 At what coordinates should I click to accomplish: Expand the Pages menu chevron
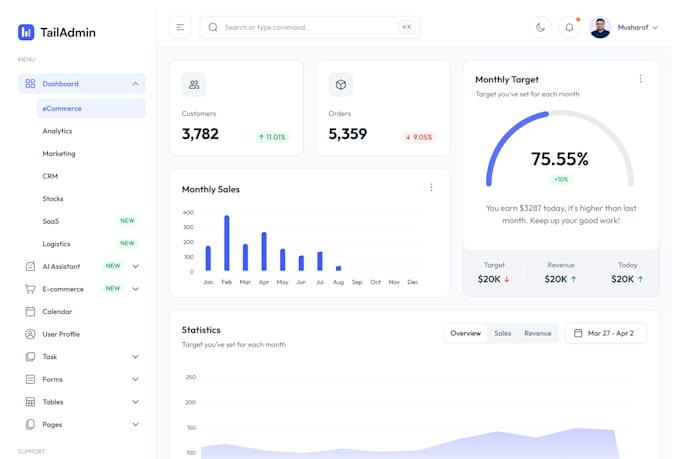[135, 424]
